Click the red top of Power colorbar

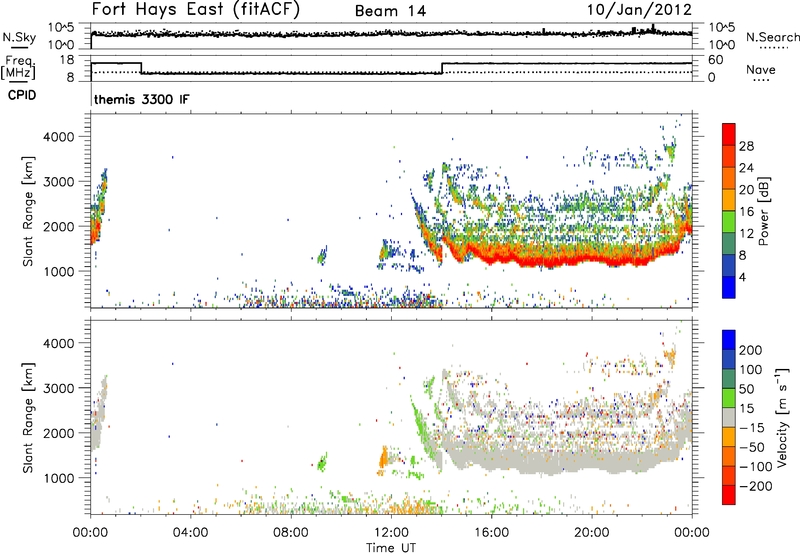pyautogui.click(x=729, y=134)
